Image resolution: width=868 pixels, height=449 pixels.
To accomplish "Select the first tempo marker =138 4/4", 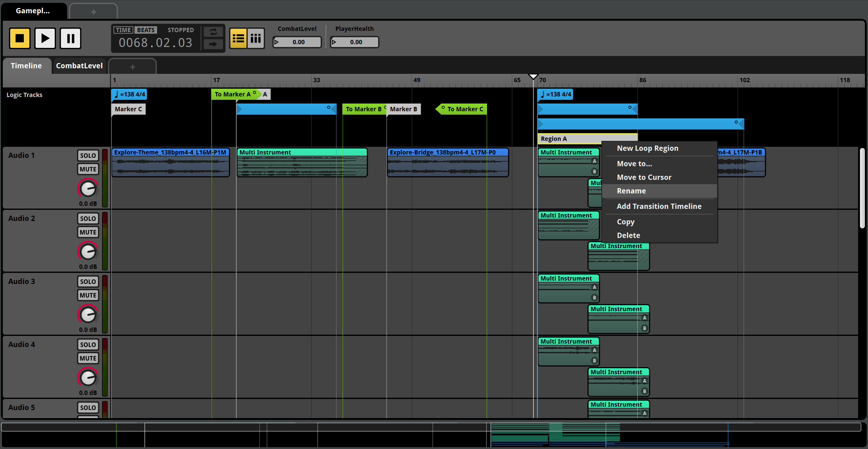I will pos(129,94).
